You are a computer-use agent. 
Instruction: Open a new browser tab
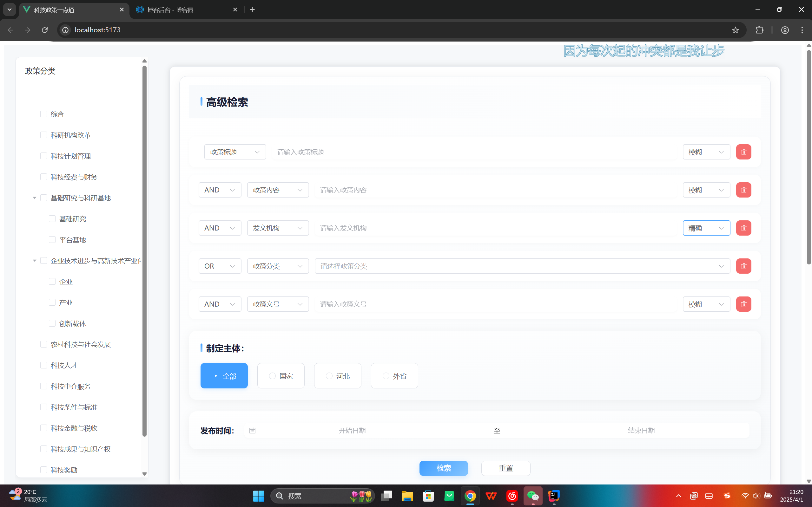click(252, 10)
